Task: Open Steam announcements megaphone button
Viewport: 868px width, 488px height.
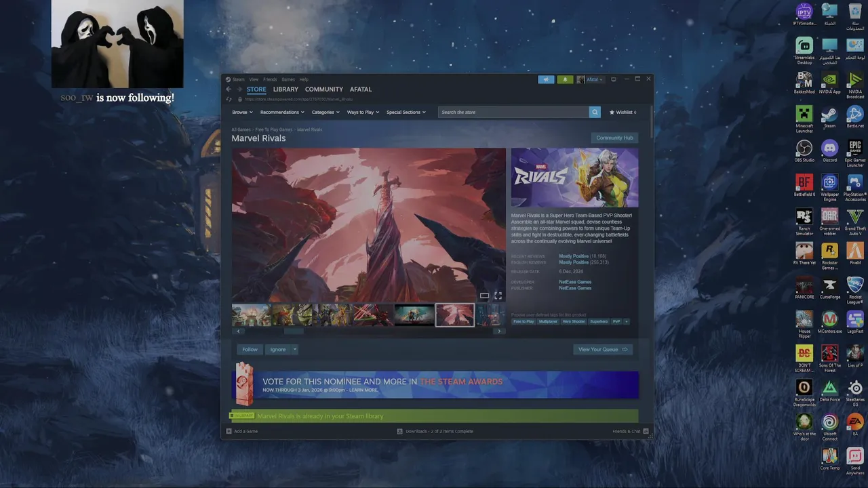Action: [x=546, y=79]
